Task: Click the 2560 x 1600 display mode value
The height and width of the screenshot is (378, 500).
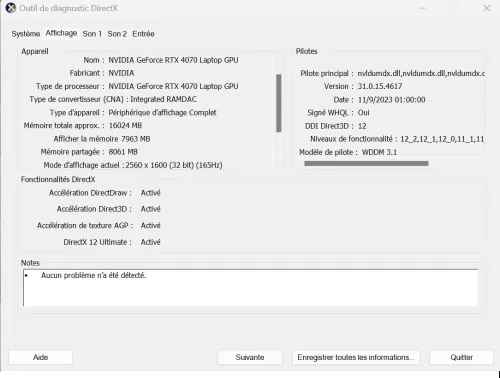Action: [174, 165]
